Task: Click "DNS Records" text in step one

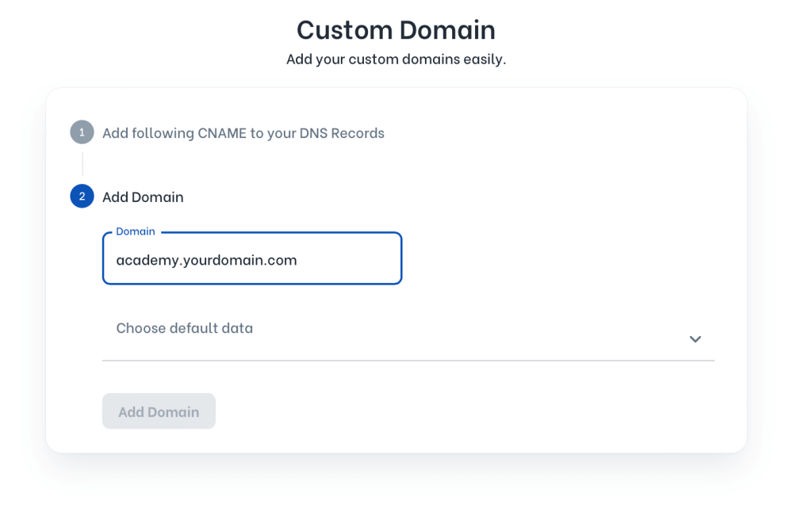Action: [342, 133]
